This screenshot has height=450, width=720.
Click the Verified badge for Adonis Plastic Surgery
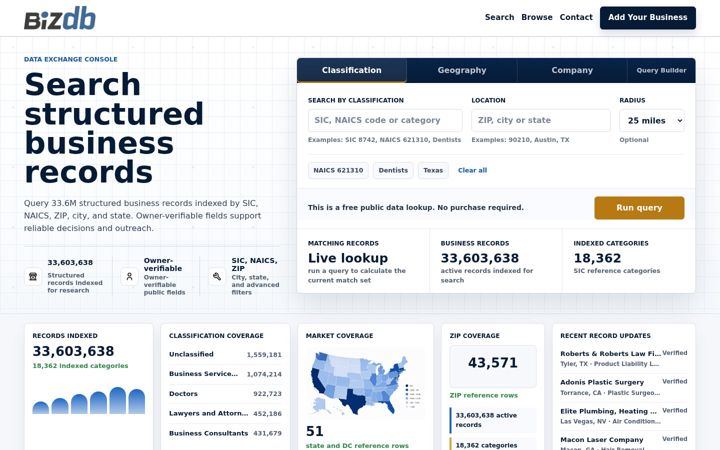tap(675, 381)
